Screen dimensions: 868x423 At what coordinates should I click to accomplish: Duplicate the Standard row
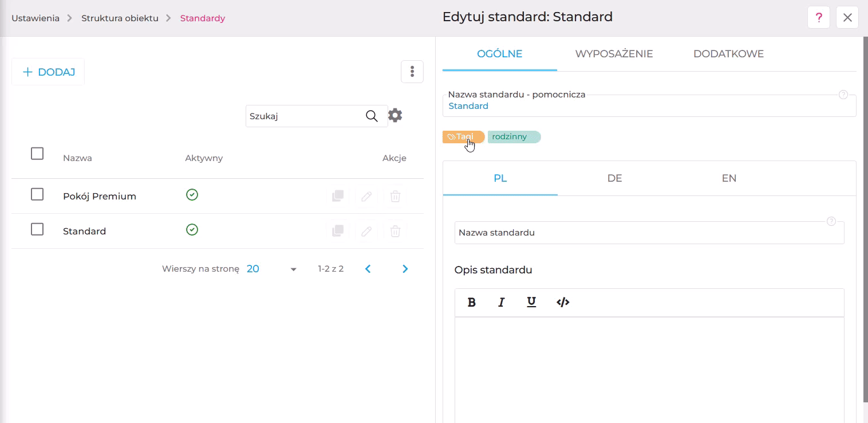(338, 231)
